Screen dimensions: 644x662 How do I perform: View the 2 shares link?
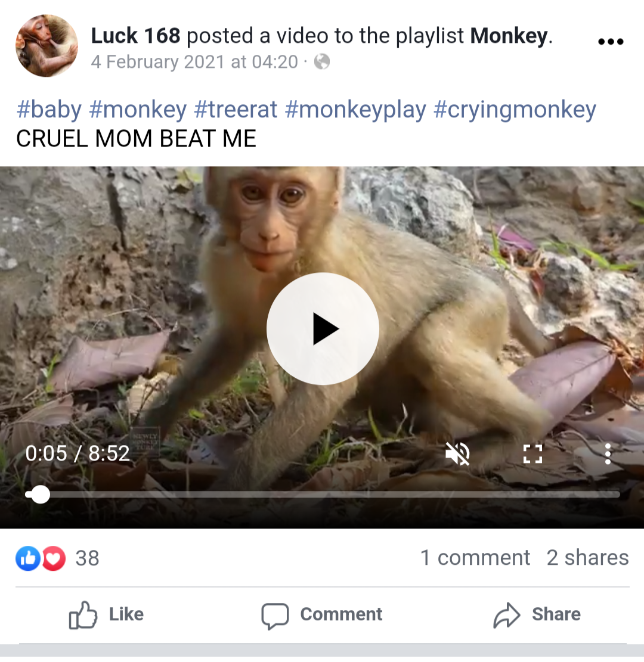click(x=587, y=558)
